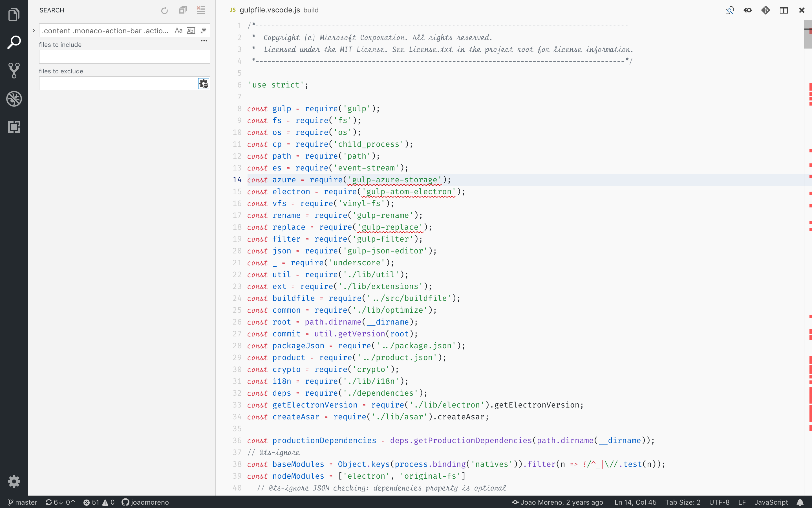Image resolution: width=812 pixels, height=508 pixels.
Task: Click line number 1 in gutter
Action: [239, 26]
